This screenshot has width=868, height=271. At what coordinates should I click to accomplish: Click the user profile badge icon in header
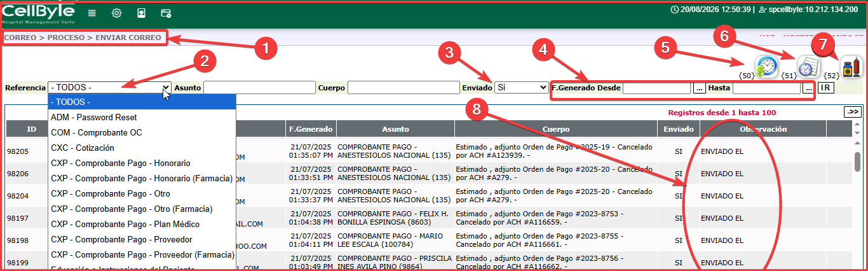tap(141, 13)
